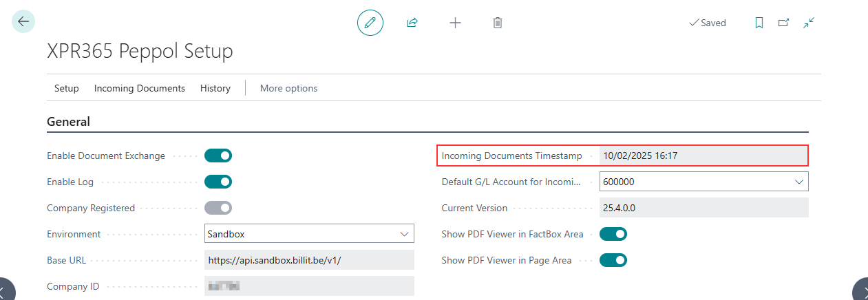Toggle Enable Log switch
The width and height of the screenshot is (868, 300).
[218, 182]
